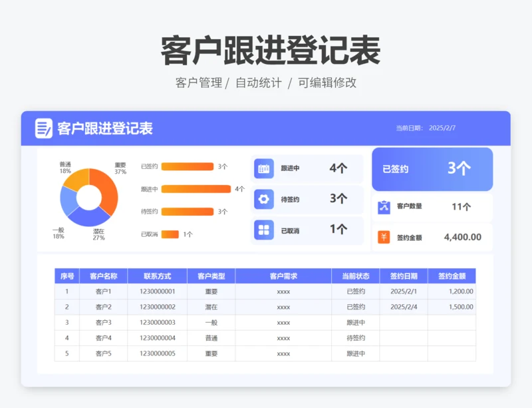
Task: Select the 已取消 1个 card
Action: (307, 230)
